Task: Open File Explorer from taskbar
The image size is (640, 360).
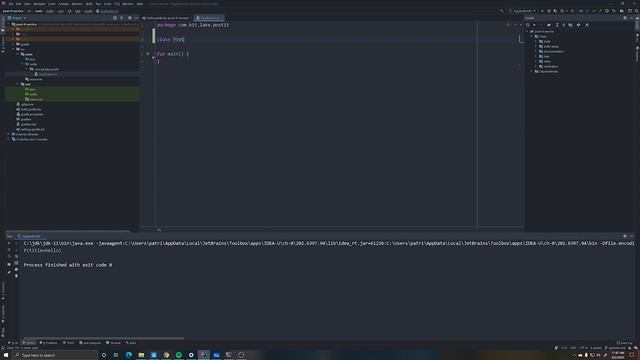Action: point(141,355)
